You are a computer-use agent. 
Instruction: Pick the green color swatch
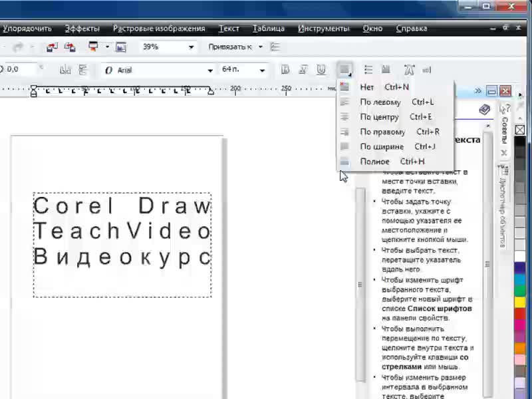coord(520,291)
